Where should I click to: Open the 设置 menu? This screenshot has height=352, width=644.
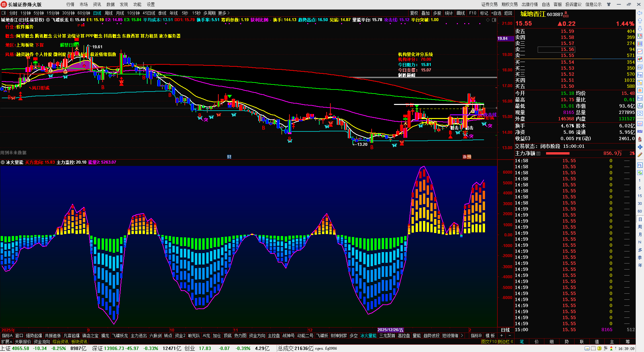pyautogui.click(x=151, y=4)
